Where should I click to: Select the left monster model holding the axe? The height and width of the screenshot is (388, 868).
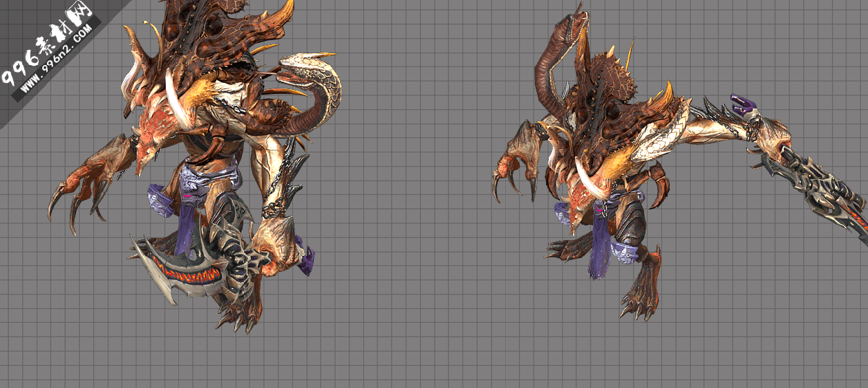[194, 166]
